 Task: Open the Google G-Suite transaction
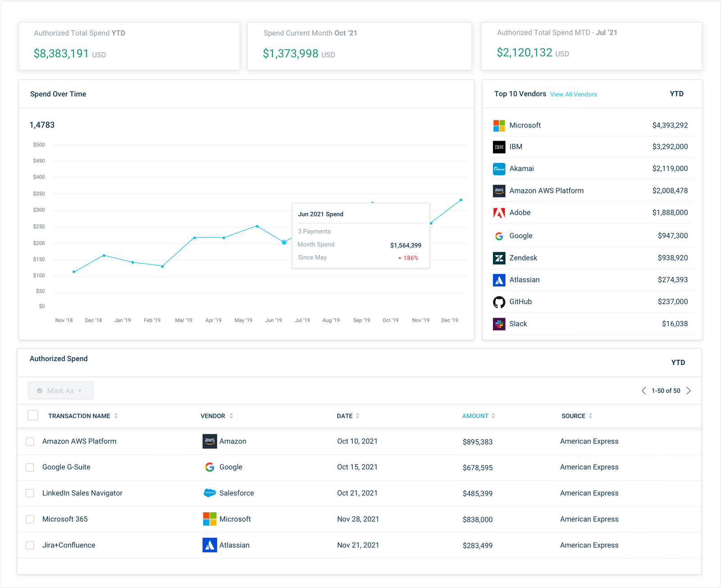point(66,467)
